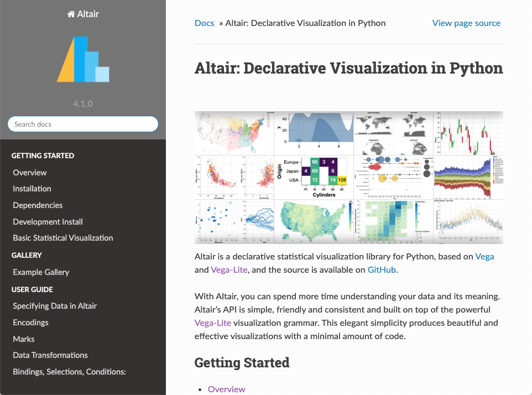The width and height of the screenshot is (532, 395).
Task: Follow the Vega-Lite link after 'and'
Action: (x=229, y=270)
